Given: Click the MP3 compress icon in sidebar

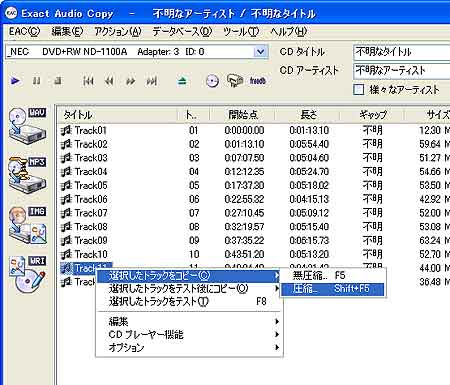Looking at the screenshot, I should tap(27, 175).
